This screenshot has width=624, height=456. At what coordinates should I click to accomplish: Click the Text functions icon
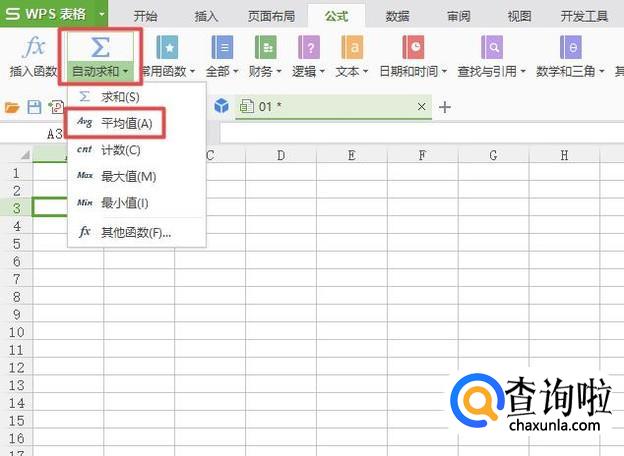[352, 47]
